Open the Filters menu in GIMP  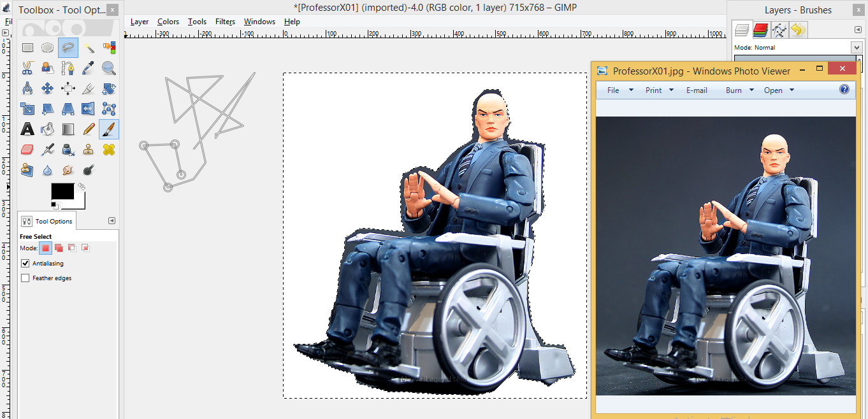[226, 22]
